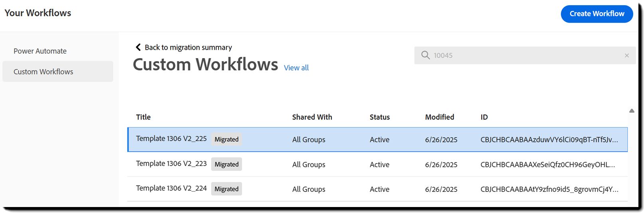Click All Groups in the V2_223 row

[308, 164]
